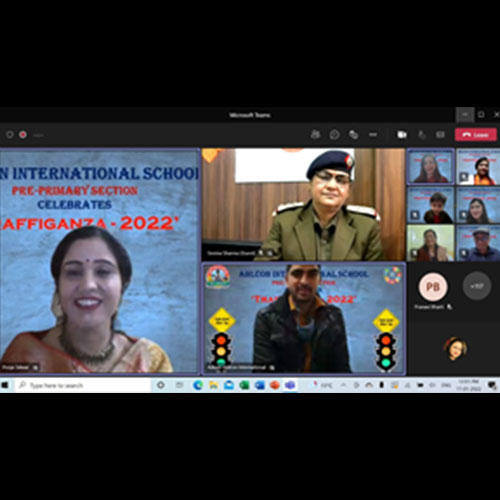
Task: Click the mic icon on PB participant's name
Action: pyautogui.click(x=449, y=307)
